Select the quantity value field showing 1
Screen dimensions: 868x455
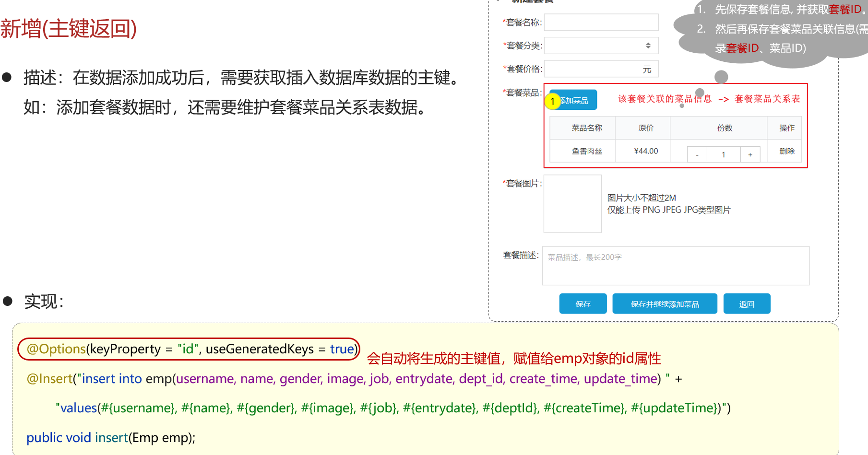(x=724, y=154)
